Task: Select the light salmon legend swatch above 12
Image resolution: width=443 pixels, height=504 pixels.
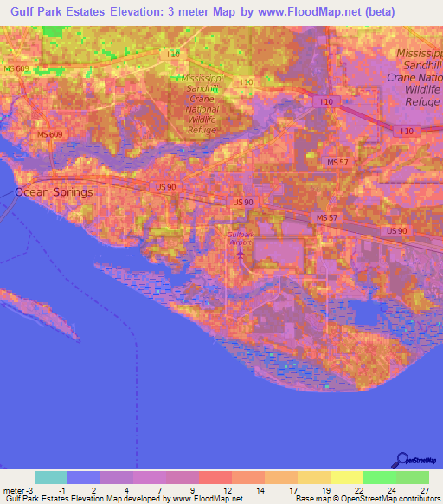Action: click(x=248, y=478)
